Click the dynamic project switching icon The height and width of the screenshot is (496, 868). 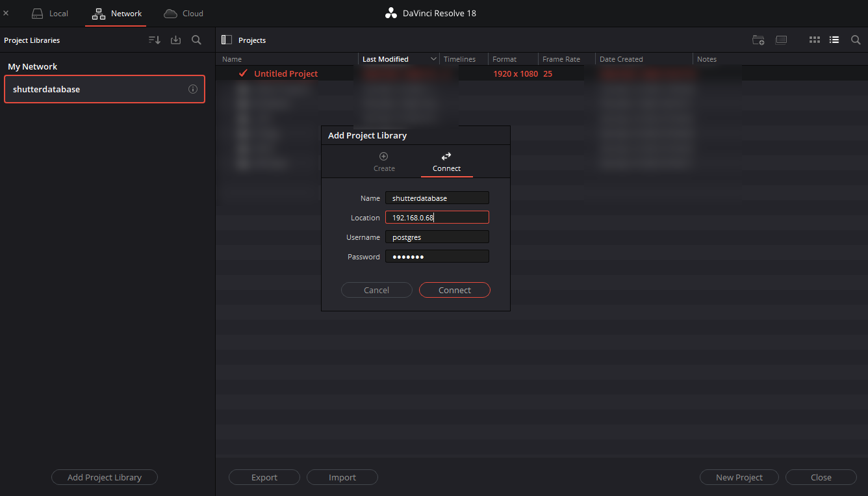[x=782, y=40]
